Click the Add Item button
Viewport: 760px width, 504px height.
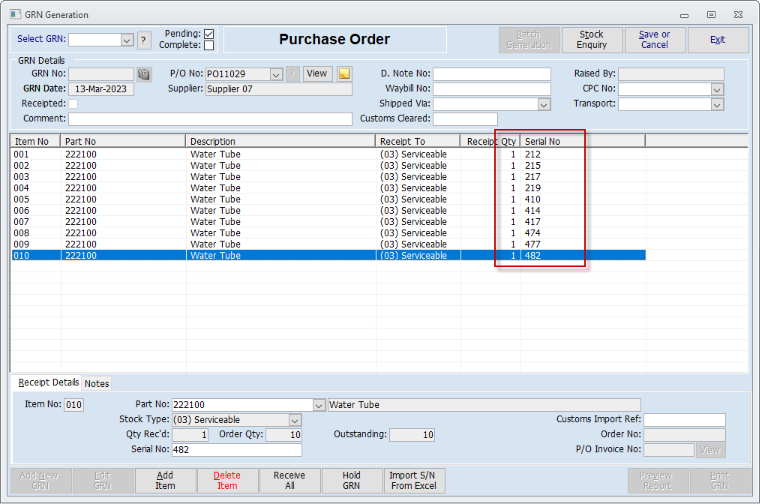pos(165,481)
